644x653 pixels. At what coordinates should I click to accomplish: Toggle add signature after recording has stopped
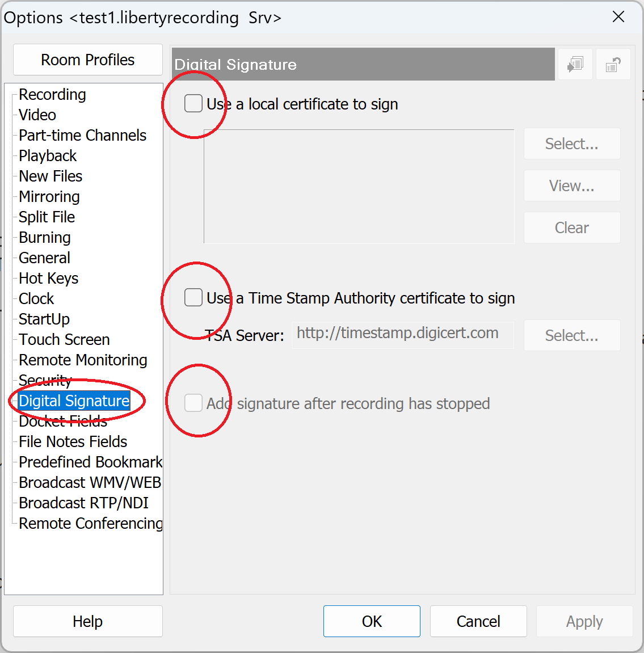[x=193, y=403]
